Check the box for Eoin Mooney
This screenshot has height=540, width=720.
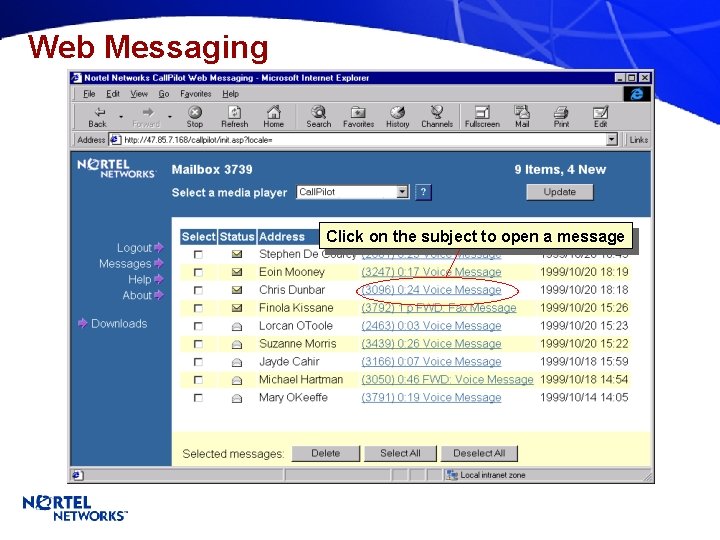coord(198,272)
